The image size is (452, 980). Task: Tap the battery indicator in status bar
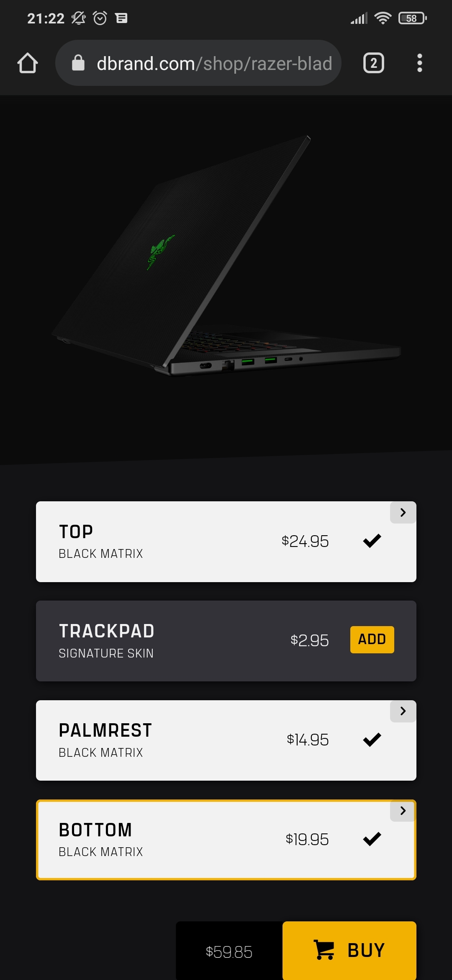coord(412,18)
